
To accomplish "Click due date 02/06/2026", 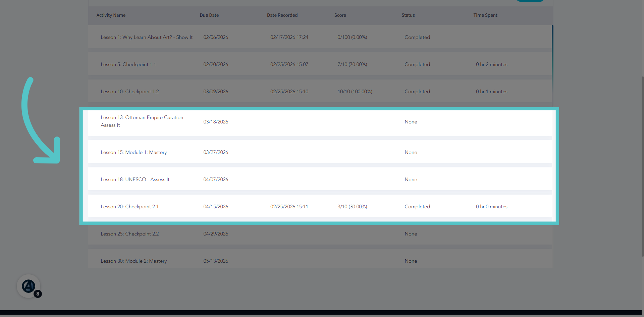I will point(216,37).
